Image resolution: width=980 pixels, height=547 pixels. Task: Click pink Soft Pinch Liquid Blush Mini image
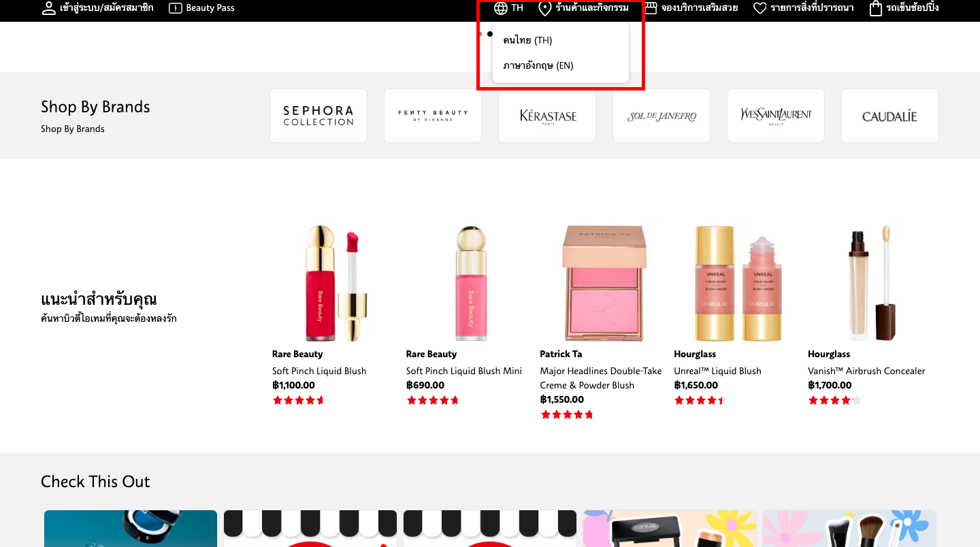pos(470,283)
